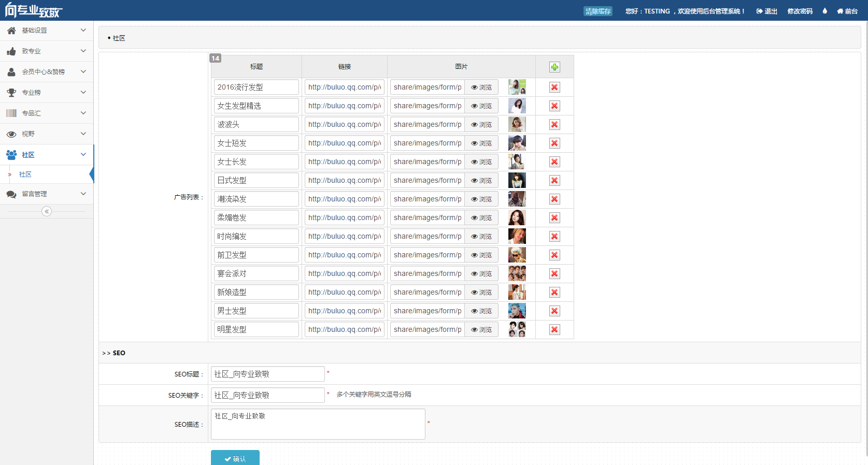Click 清除缓存 in the top bar
868x465 pixels.
tap(597, 11)
